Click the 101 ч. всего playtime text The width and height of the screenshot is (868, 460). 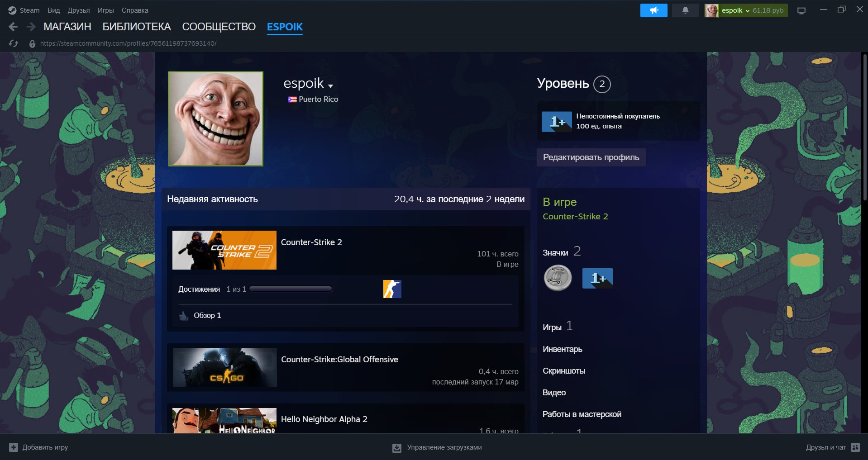pyautogui.click(x=498, y=254)
